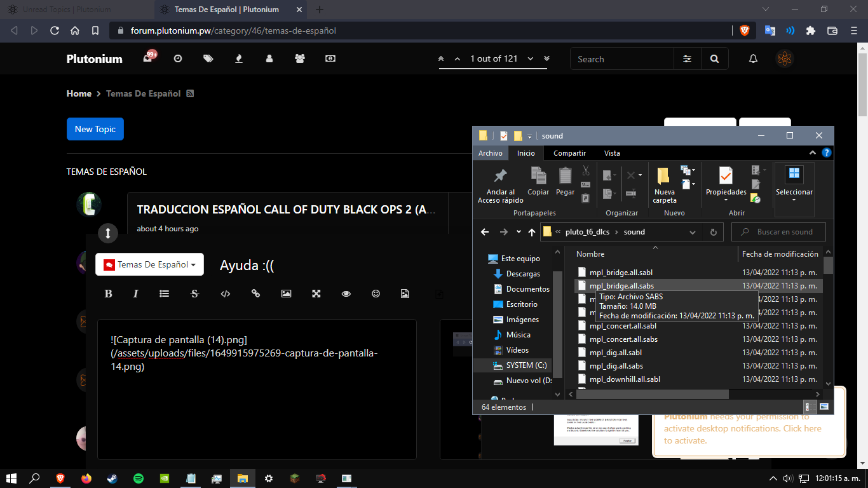This screenshot has height=488, width=868.
Task: Click Pegar in Explorer ribbon
Action: pos(565,182)
